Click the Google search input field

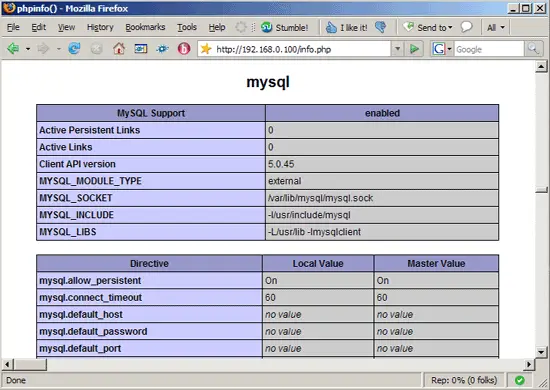[x=489, y=49]
